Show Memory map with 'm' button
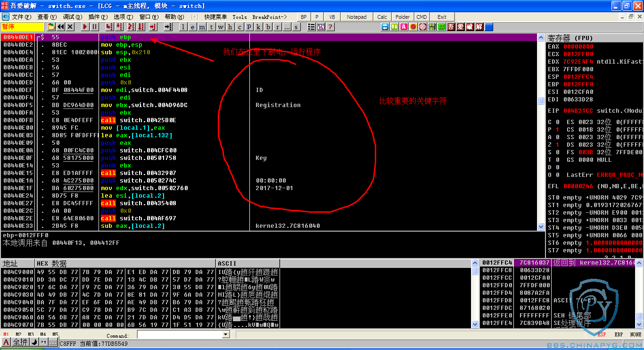Viewport: 644px width, 350px height. pos(202,27)
